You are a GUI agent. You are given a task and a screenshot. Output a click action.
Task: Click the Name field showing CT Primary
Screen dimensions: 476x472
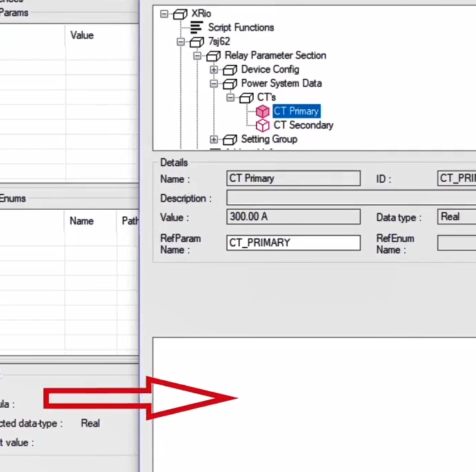293,178
